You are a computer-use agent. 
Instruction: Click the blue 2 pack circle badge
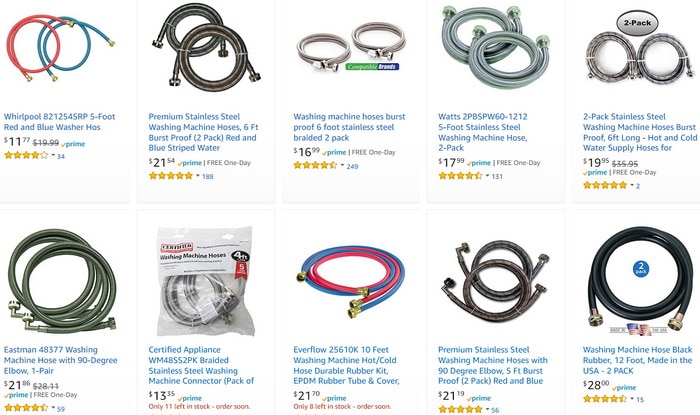[x=641, y=268]
